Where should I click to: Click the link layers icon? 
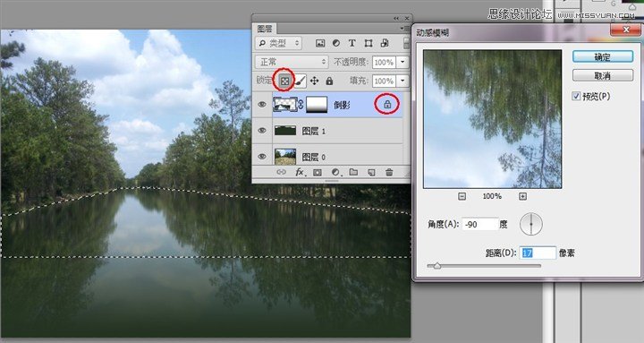pyautogui.click(x=282, y=172)
